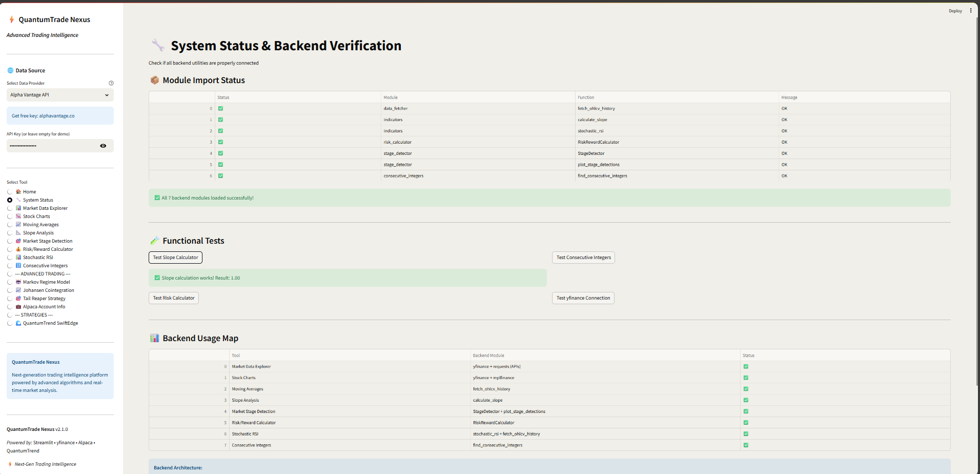Open the three-dot main menu
The width and height of the screenshot is (980, 474).
pos(971,10)
